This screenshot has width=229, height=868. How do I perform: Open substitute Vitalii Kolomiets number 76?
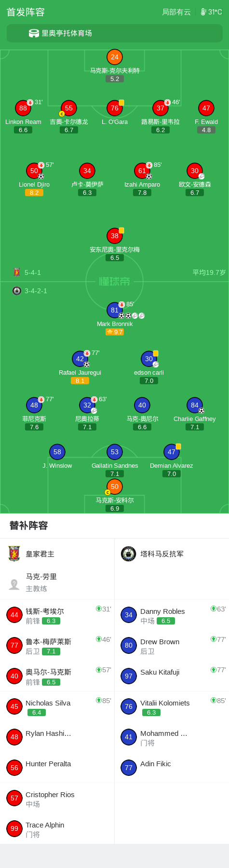[x=129, y=706]
